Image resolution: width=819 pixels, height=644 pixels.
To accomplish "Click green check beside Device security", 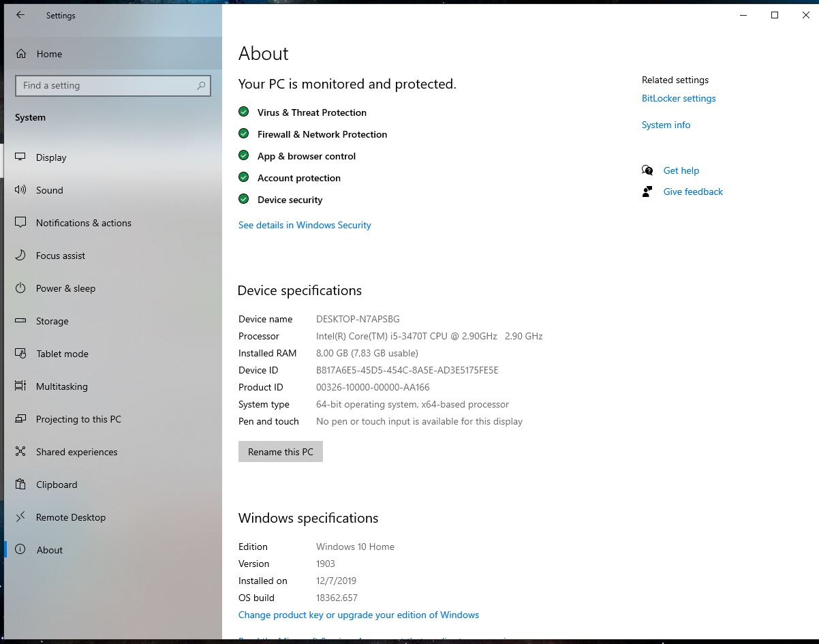I will [x=243, y=199].
